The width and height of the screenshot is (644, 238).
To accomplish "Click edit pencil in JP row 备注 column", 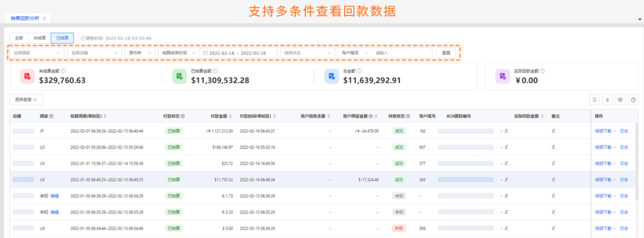I will pyautogui.click(x=553, y=131).
